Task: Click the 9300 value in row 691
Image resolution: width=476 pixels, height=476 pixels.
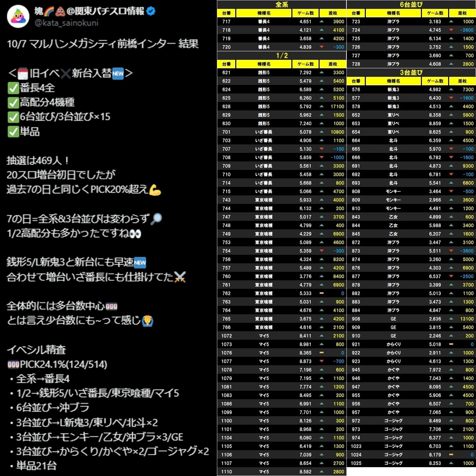Action: point(468,166)
